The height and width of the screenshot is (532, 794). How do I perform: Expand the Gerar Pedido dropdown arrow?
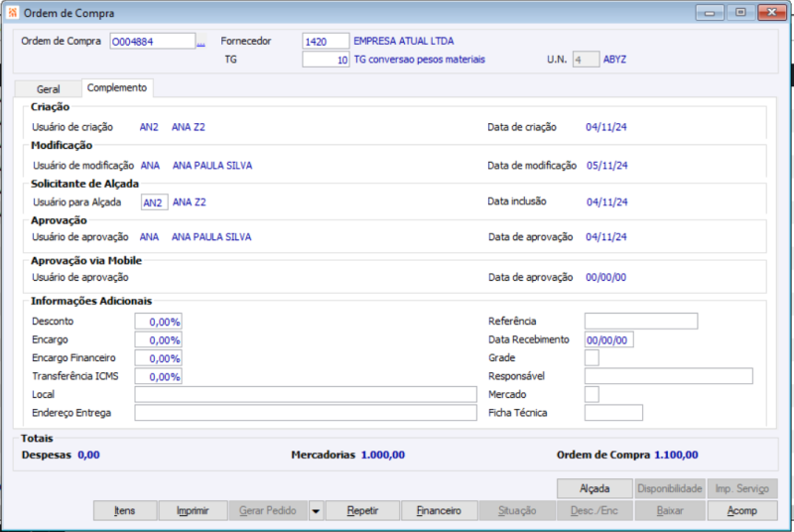316,511
